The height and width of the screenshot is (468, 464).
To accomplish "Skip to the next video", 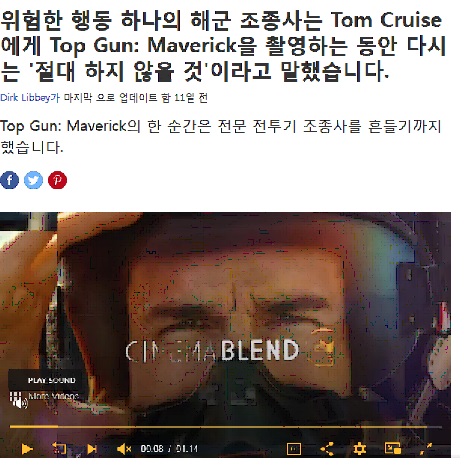I will [92, 449].
